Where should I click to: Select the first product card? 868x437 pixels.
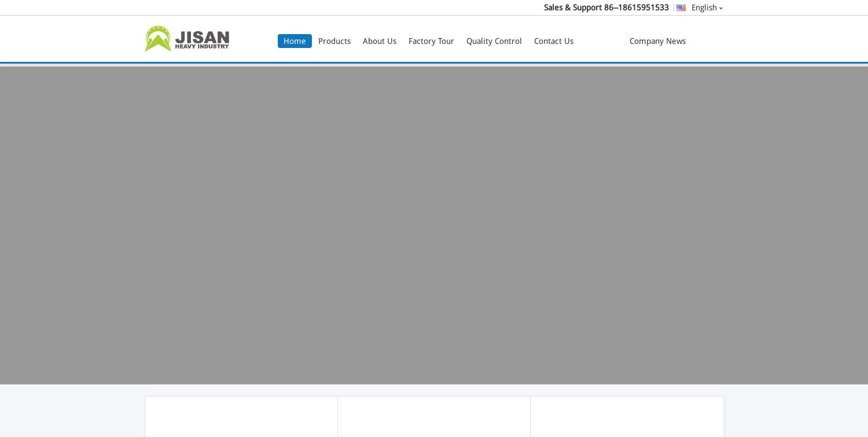(x=241, y=416)
